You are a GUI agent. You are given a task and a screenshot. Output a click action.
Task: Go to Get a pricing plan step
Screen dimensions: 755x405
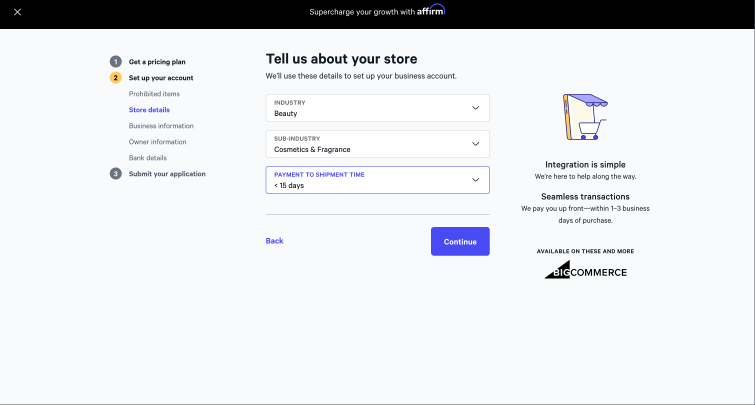tap(157, 62)
